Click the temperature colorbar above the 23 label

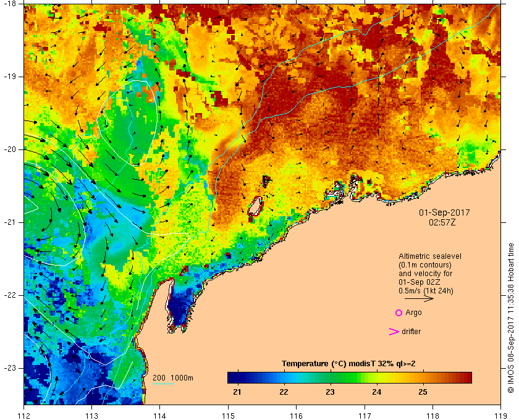pos(330,377)
